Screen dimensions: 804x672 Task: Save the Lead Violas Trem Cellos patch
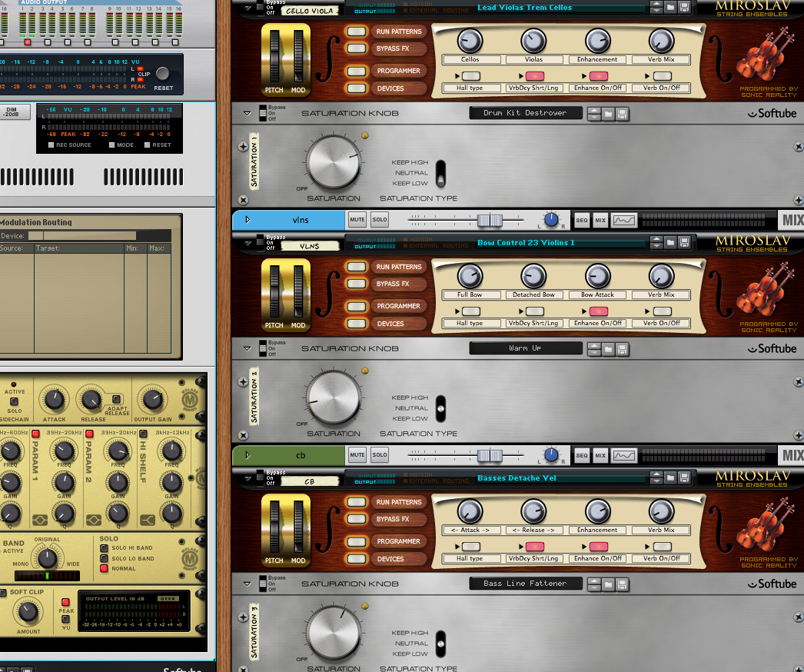684,7
